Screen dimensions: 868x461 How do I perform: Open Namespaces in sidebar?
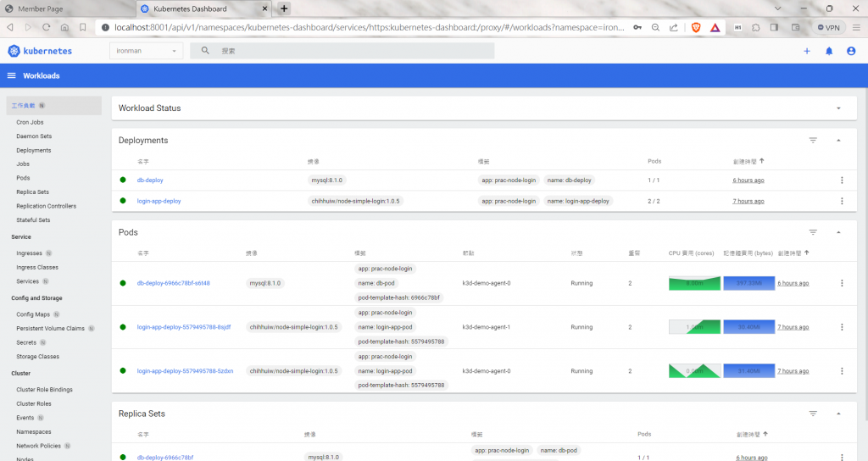pos(34,431)
